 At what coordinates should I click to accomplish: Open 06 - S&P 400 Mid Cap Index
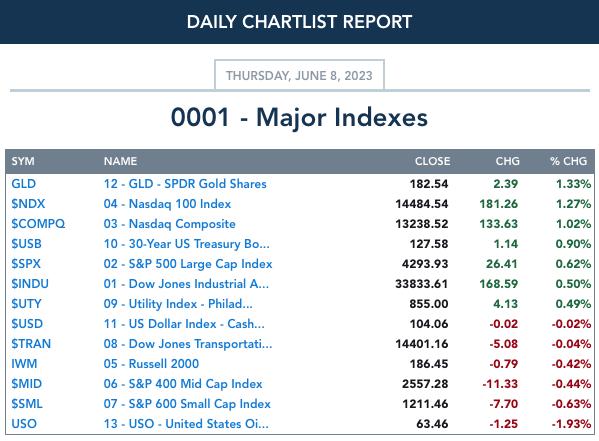[183, 384]
